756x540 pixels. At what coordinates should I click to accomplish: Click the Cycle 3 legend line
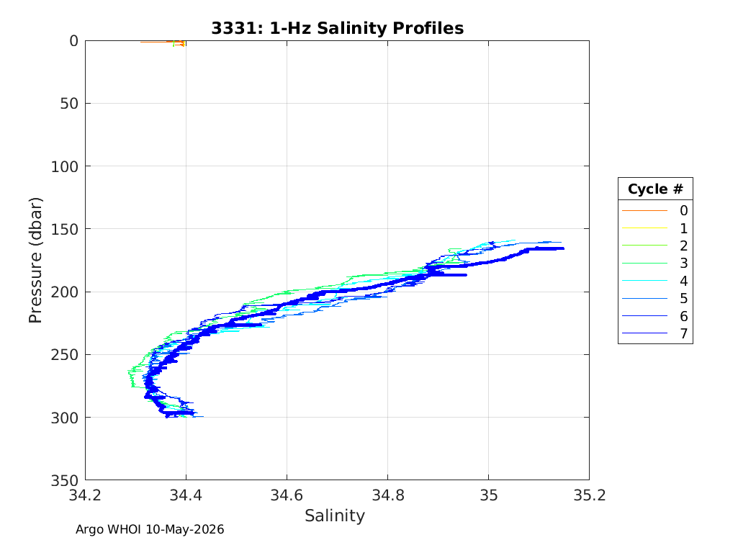point(644,264)
